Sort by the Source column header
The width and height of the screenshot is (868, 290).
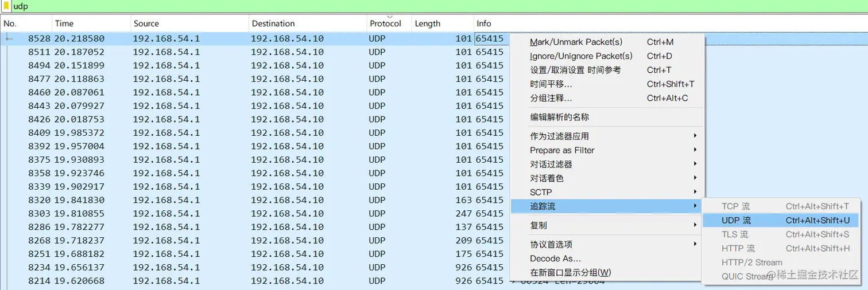click(x=189, y=23)
